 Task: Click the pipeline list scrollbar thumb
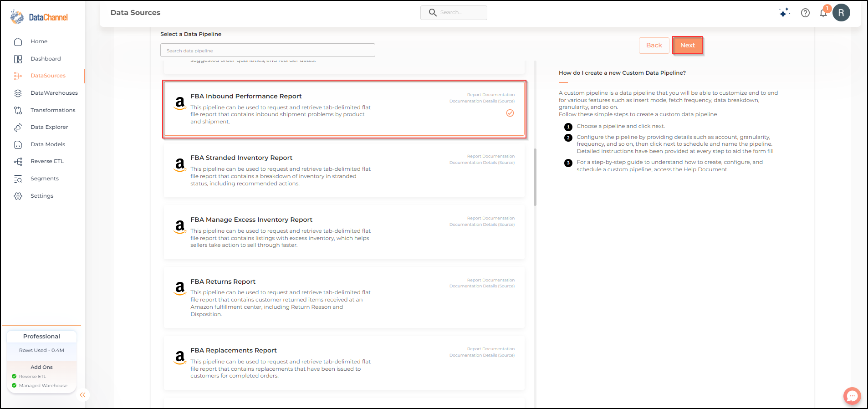pyautogui.click(x=535, y=177)
